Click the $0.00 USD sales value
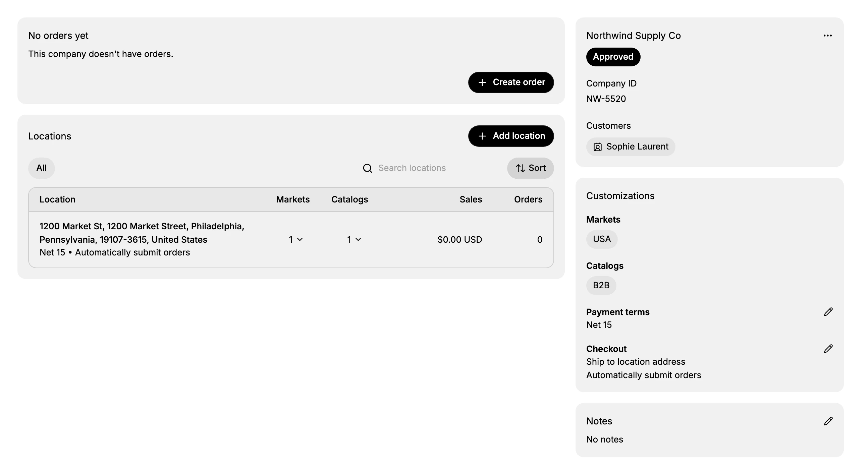Viewport: 868px width, 472px height. [459, 240]
